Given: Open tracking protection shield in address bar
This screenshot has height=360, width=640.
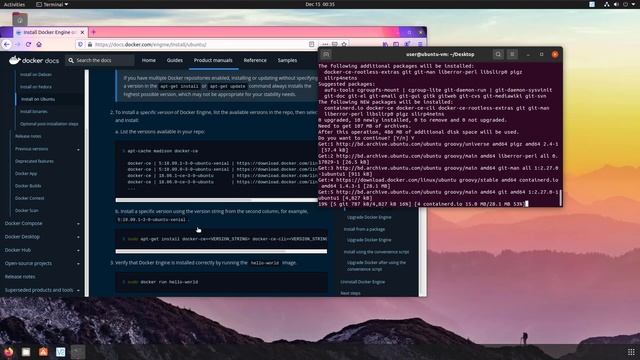Looking at the screenshot, I should tap(80, 44).
